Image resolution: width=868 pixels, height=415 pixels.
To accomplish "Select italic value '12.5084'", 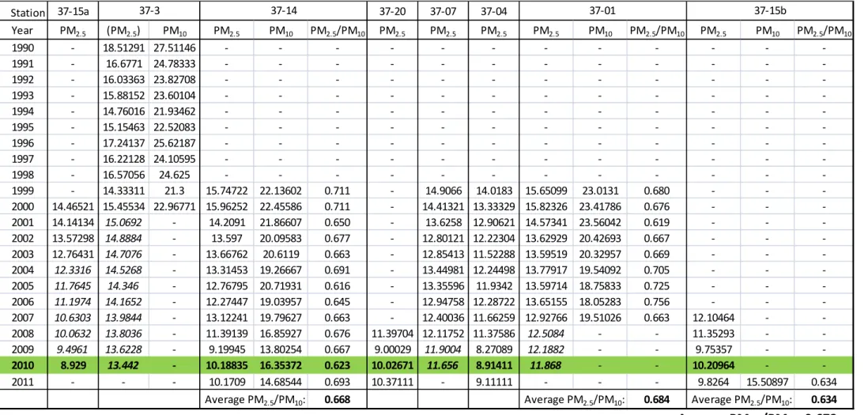I will pyautogui.click(x=546, y=334).
